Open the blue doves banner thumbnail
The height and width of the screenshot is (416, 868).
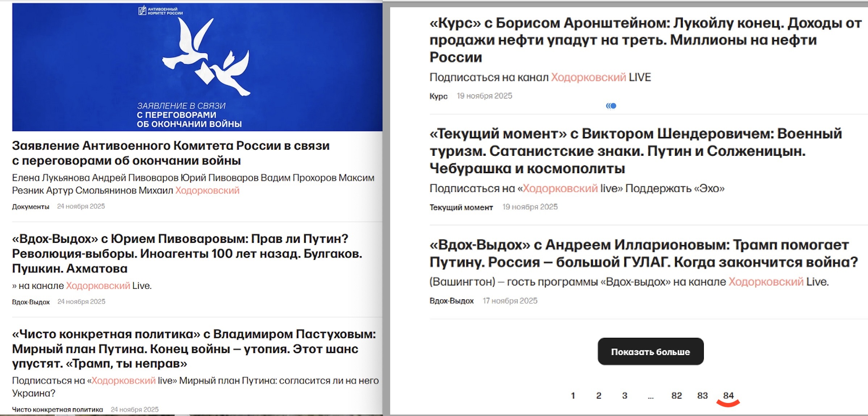pyautogui.click(x=197, y=67)
